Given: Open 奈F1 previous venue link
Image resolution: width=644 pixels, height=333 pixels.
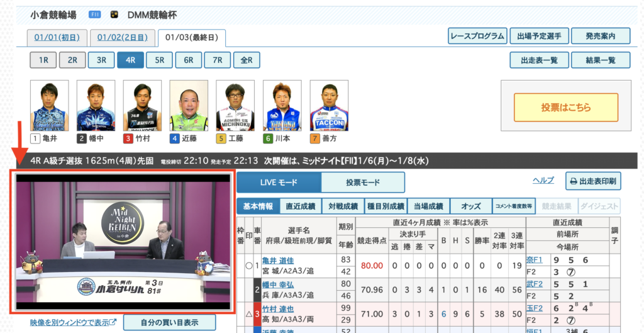Looking at the screenshot, I should point(535,260).
